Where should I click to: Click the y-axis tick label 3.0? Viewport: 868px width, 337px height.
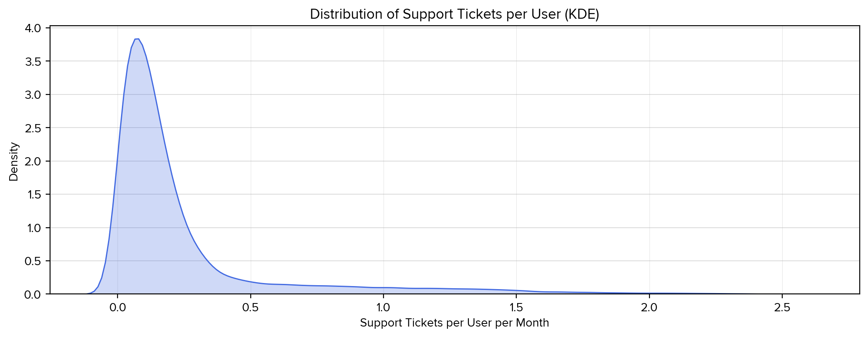coord(34,95)
